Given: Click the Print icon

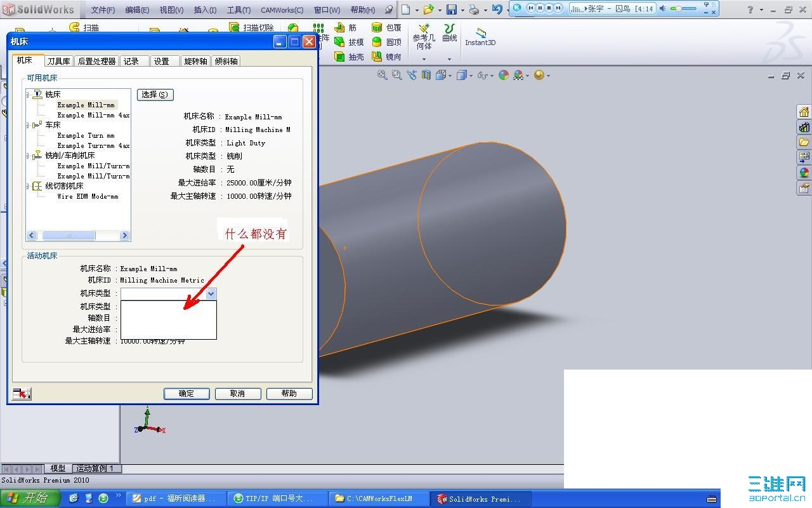Looking at the screenshot, I should click(474, 10).
